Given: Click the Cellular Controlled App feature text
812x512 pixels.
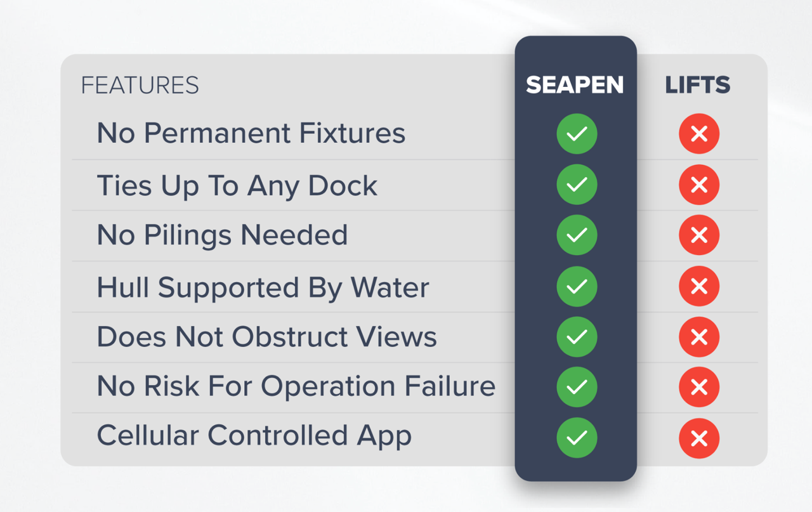Looking at the screenshot, I should pos(254,437).
